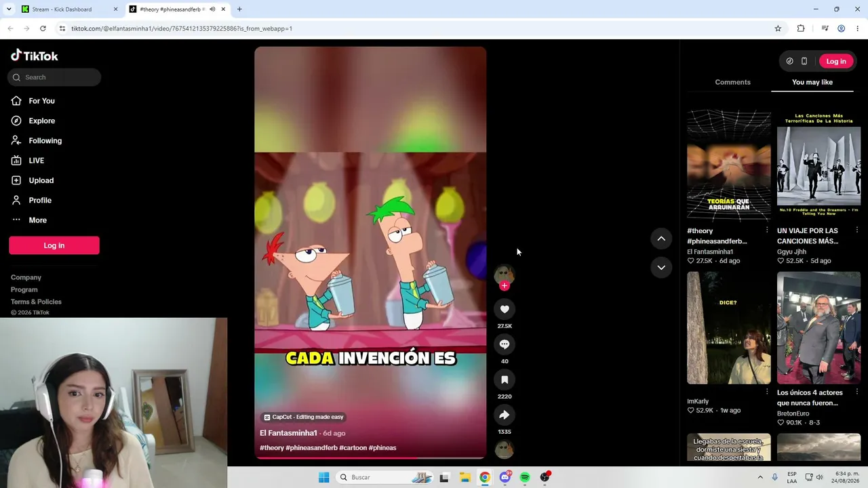Image resolution: width=868 pixels, height=488 pixels.
Task: Open the Chrome media controls icon
Action: point(825,28)
